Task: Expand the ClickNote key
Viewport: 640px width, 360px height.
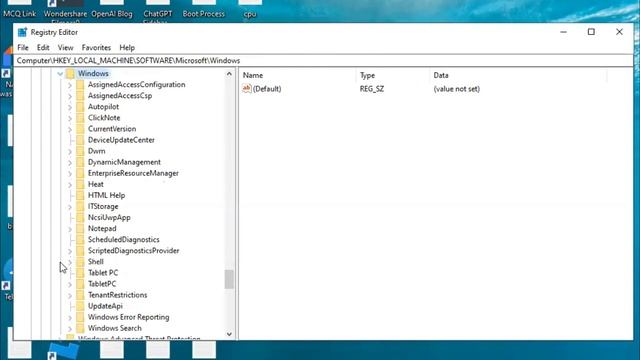Action: (x=70, y=118)
